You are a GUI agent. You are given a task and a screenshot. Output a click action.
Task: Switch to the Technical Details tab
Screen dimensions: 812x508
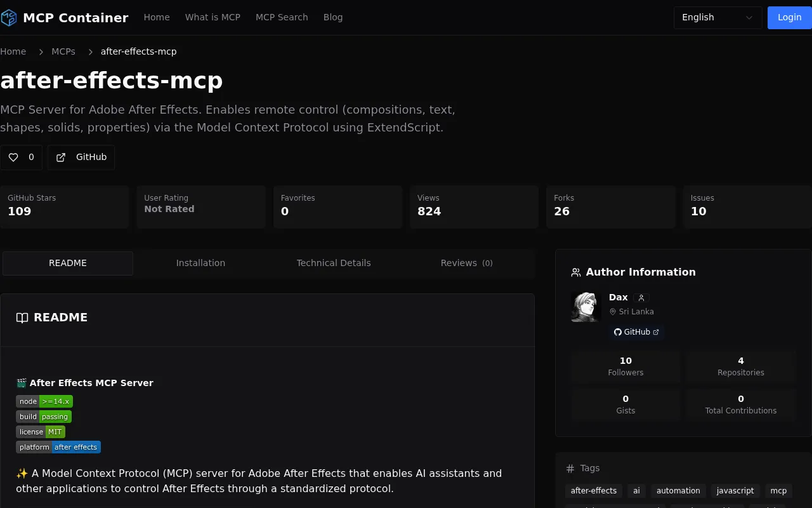(334, 264)
